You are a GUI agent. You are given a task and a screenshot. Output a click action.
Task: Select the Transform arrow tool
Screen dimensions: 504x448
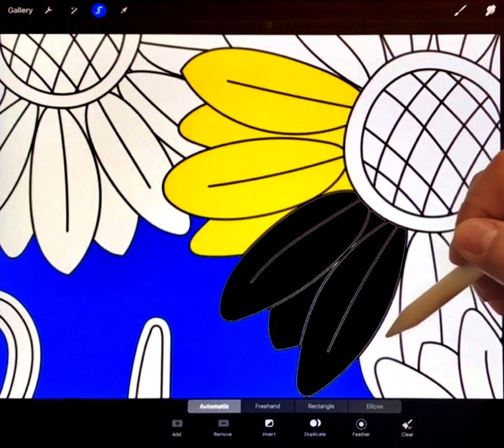[x=123, y=10]
